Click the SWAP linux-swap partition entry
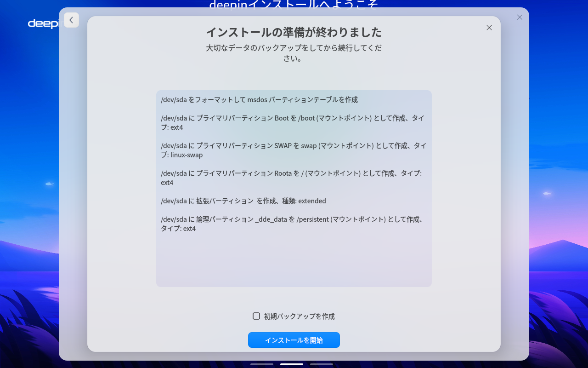 click(x=294, y=150)
